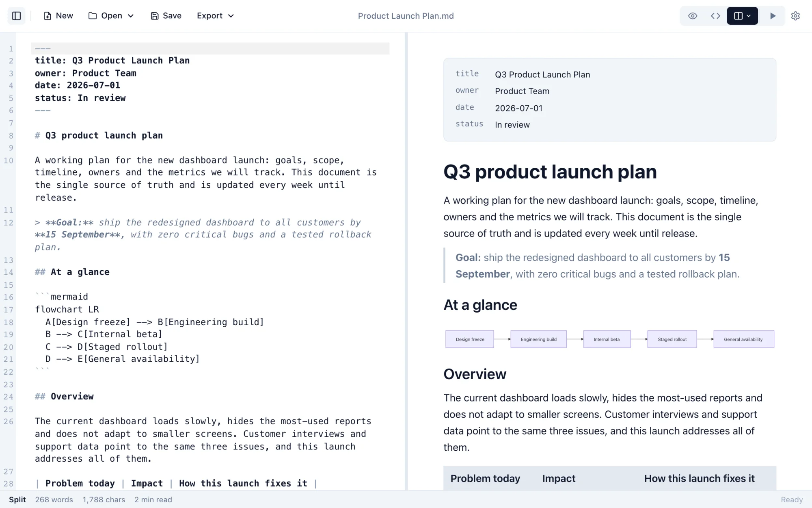812x508 pixels.
Task: Click line number 24 in the gutter
Action: pyautogui.click(x=9, y=397)
